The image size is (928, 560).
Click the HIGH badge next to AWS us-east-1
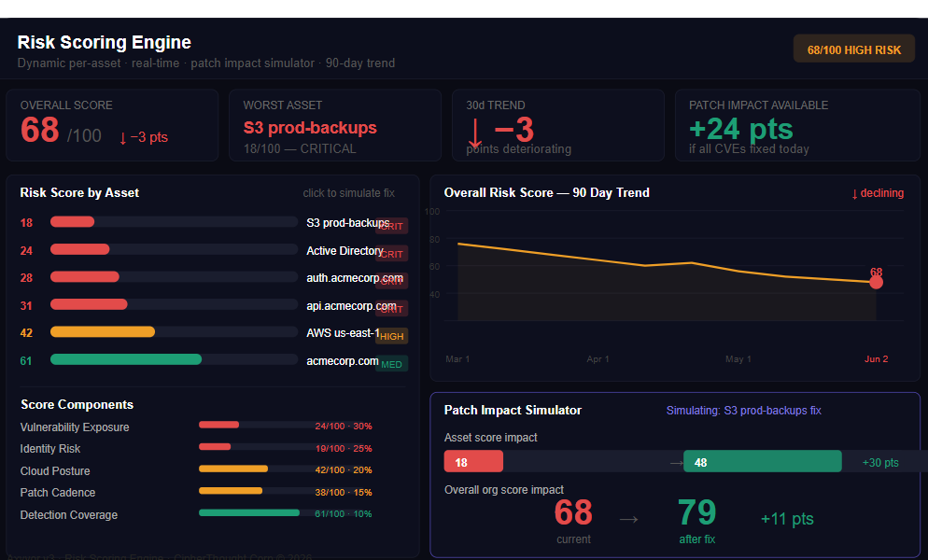point(391,336)
